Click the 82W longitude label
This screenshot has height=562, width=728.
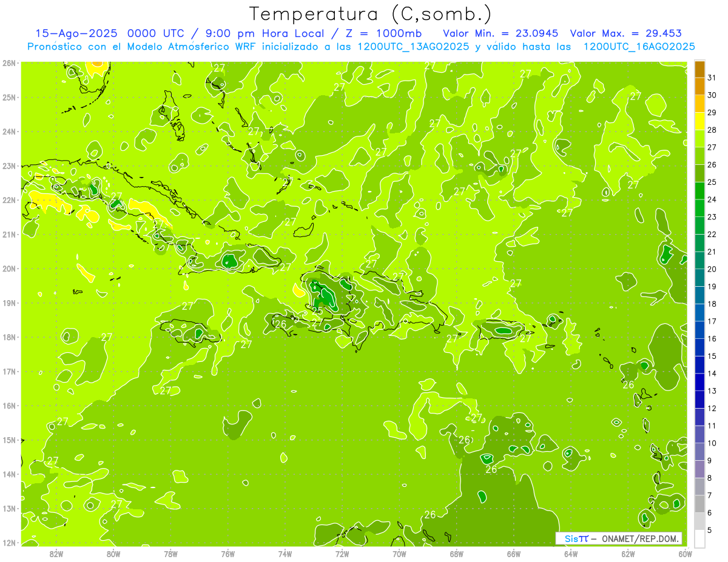[56, 554]
